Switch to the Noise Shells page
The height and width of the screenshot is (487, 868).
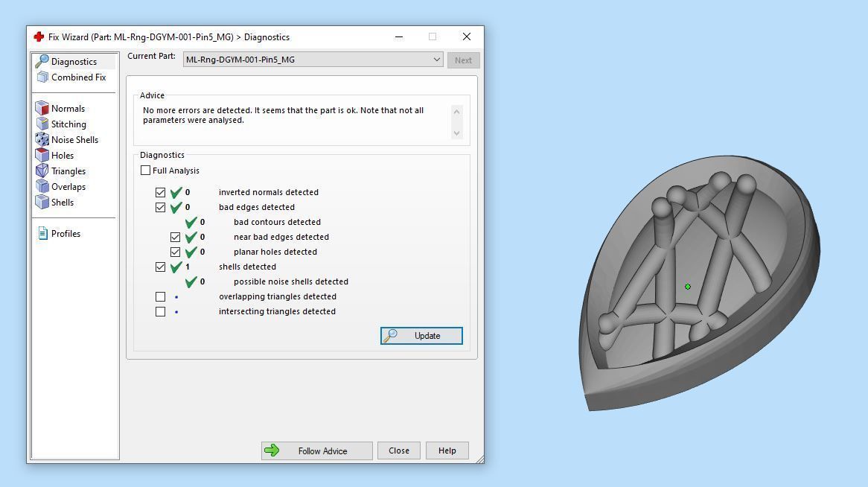pos(74,139)
